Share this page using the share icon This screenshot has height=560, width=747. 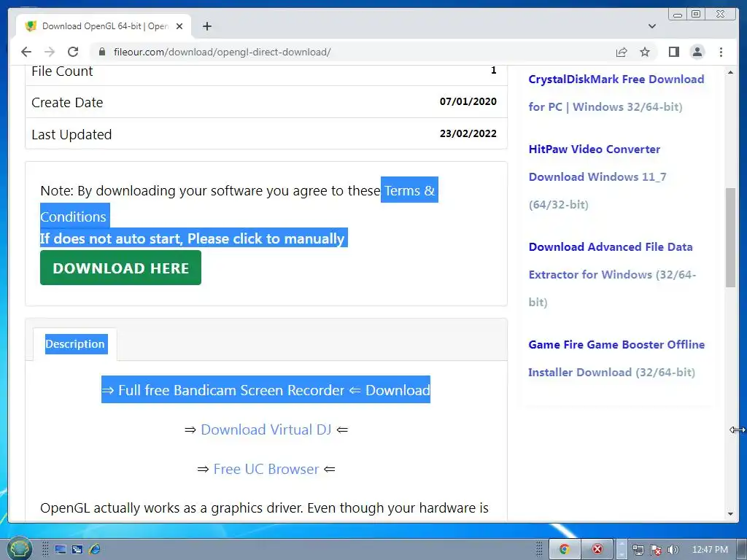tap(622, 52)
